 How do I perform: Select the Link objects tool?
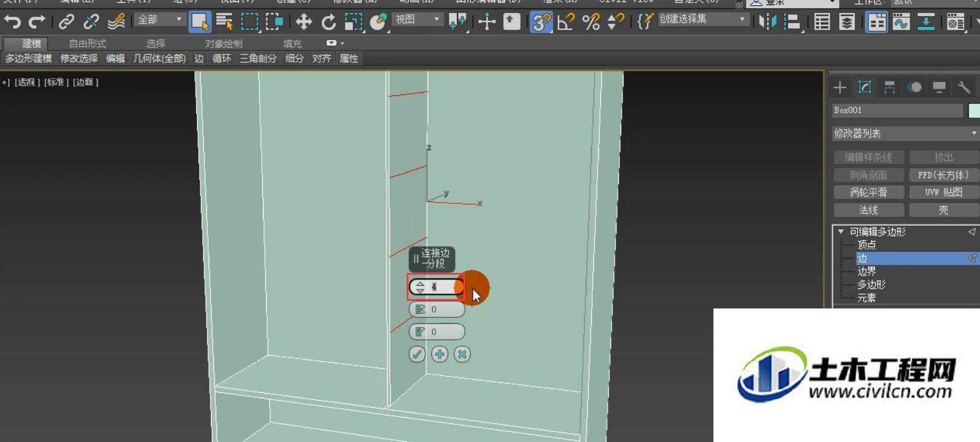(x=66, y=22)
